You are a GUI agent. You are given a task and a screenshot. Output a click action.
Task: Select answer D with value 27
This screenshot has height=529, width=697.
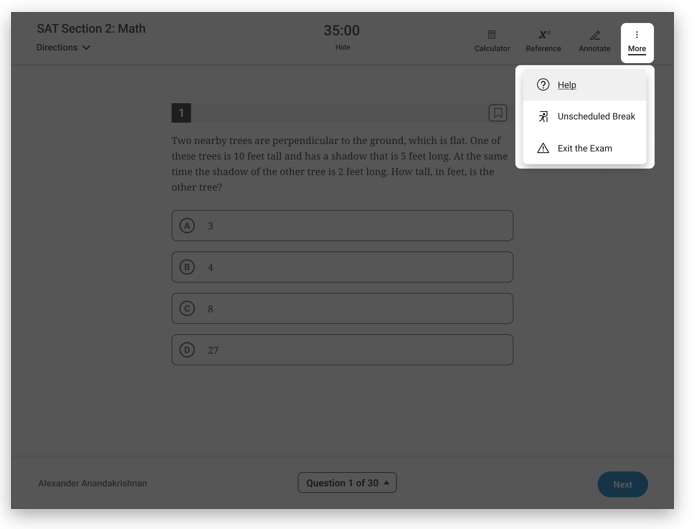342,350
